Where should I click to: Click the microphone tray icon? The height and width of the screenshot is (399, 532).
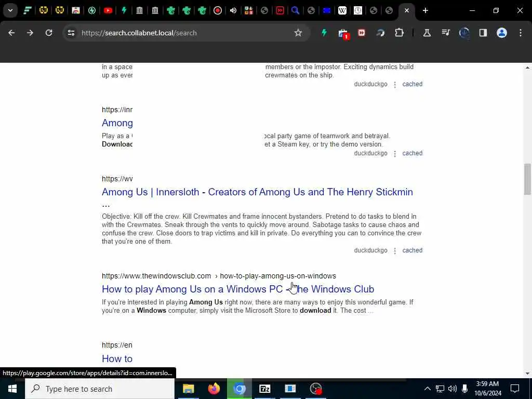465,389
